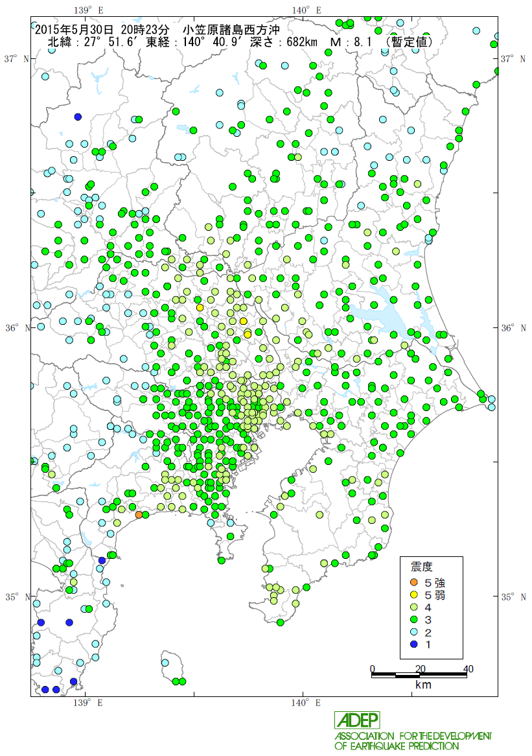Click the time text 20時23分
The height and width of the screenshot is (756, 532).
tap(145, 29)
